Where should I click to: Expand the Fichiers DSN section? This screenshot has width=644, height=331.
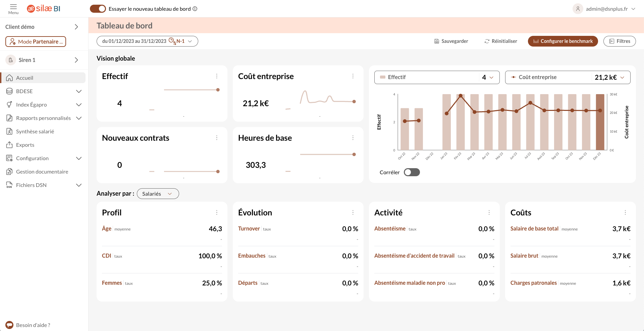[x=79, y=185]
